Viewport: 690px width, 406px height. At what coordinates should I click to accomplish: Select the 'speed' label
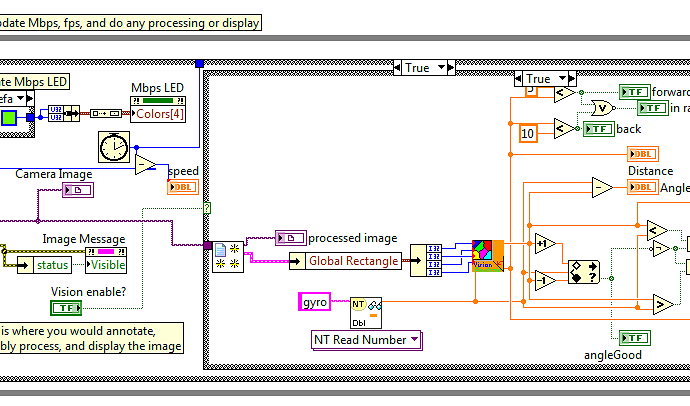click(183, 171)
